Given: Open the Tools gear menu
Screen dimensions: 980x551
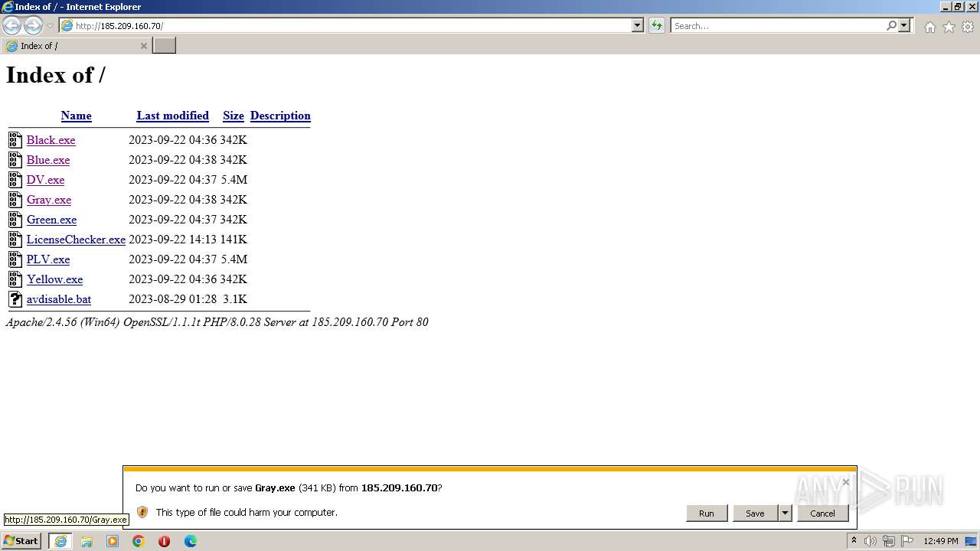Looking at the screenshot, I should click(968, 27).
